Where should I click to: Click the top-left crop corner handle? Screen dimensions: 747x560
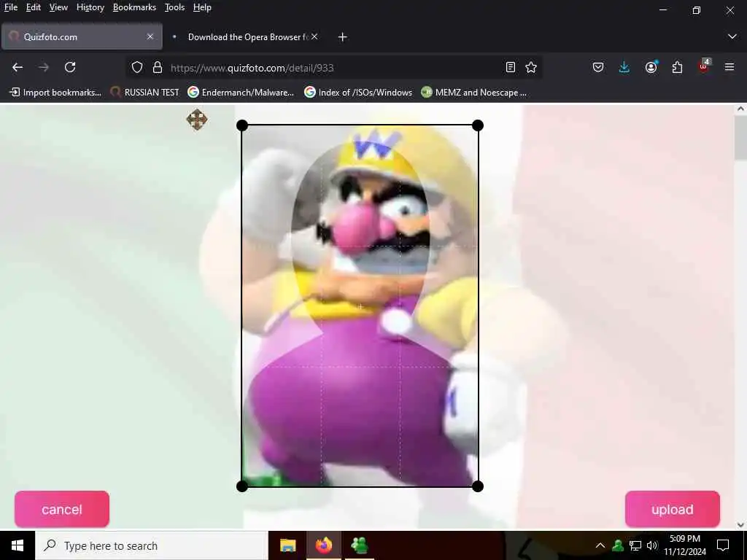coord(242,125)
